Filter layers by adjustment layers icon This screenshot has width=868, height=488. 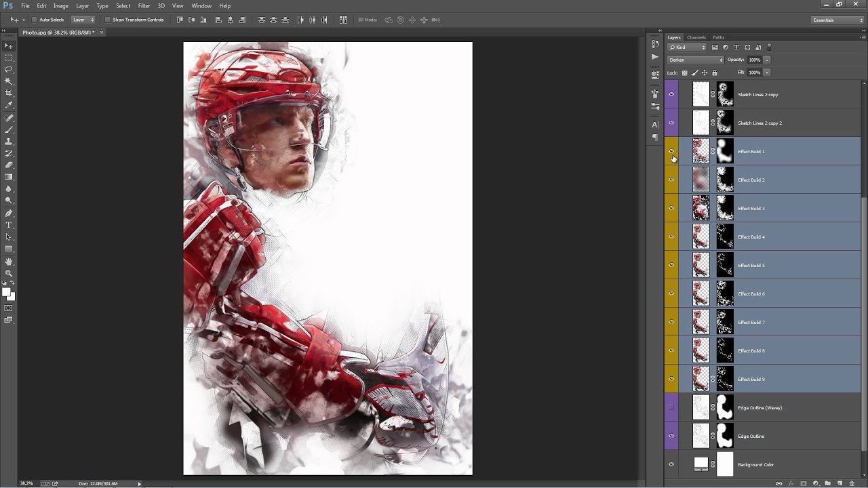click(726, 47)
